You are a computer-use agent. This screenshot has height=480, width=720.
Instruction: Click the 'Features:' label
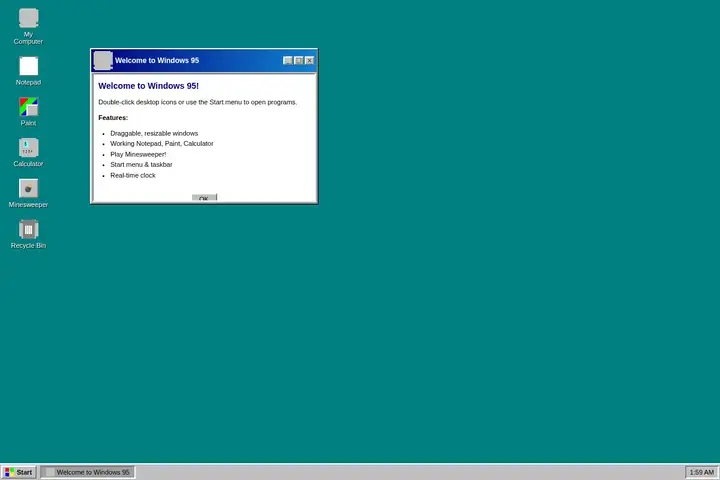[113, 118]
